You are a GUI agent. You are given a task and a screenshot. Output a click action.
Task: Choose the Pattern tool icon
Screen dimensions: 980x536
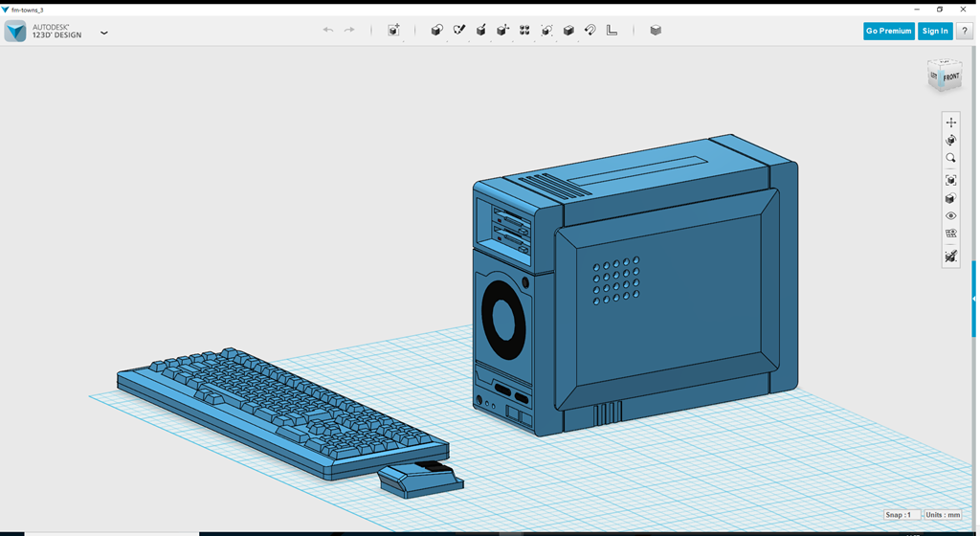click(x=524, y=31)
